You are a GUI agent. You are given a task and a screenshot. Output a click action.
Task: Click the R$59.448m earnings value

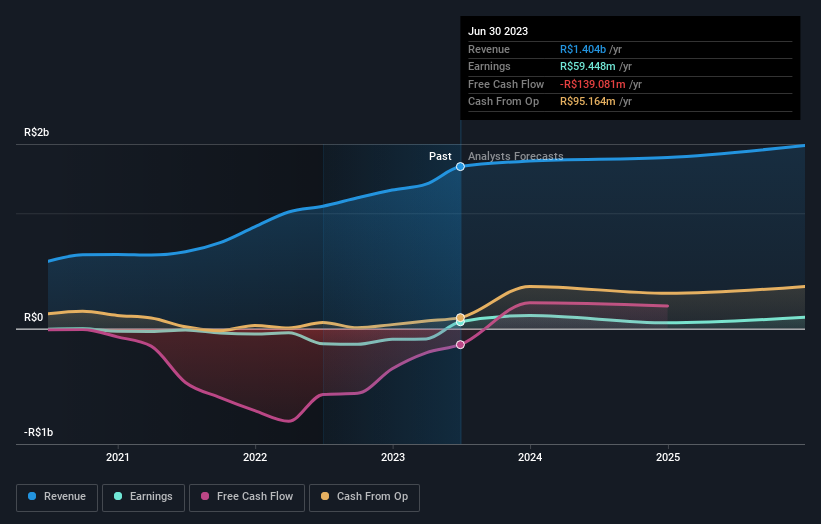[x=587, y=66]
